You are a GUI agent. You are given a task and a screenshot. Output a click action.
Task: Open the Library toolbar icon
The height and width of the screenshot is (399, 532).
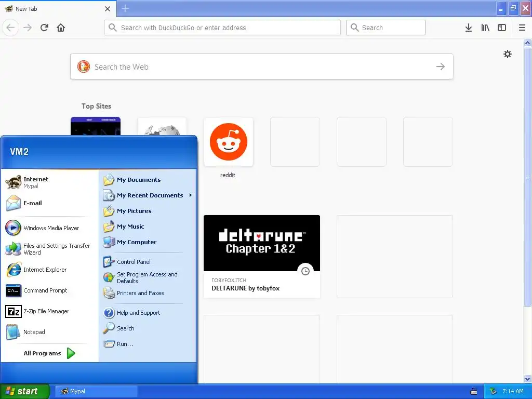[485, 28]
